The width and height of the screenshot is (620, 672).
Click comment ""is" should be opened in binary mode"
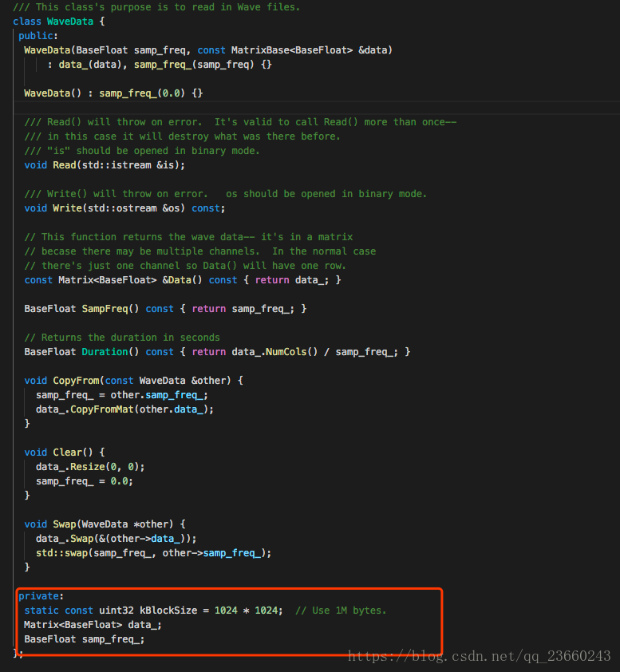coord(153,151)
